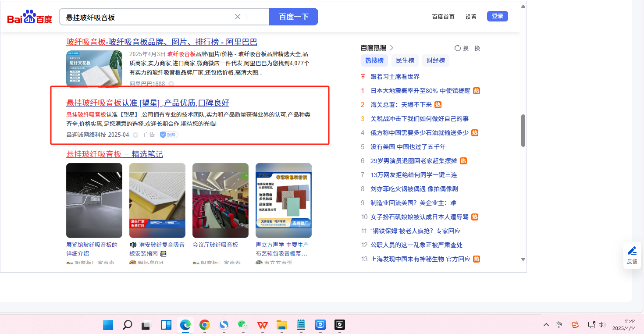The height and width of the screenshot is (334, 644).
Task: Open the 悬挂玻纤吸音板认准 [望星] ad link
Action: [147, 103]
